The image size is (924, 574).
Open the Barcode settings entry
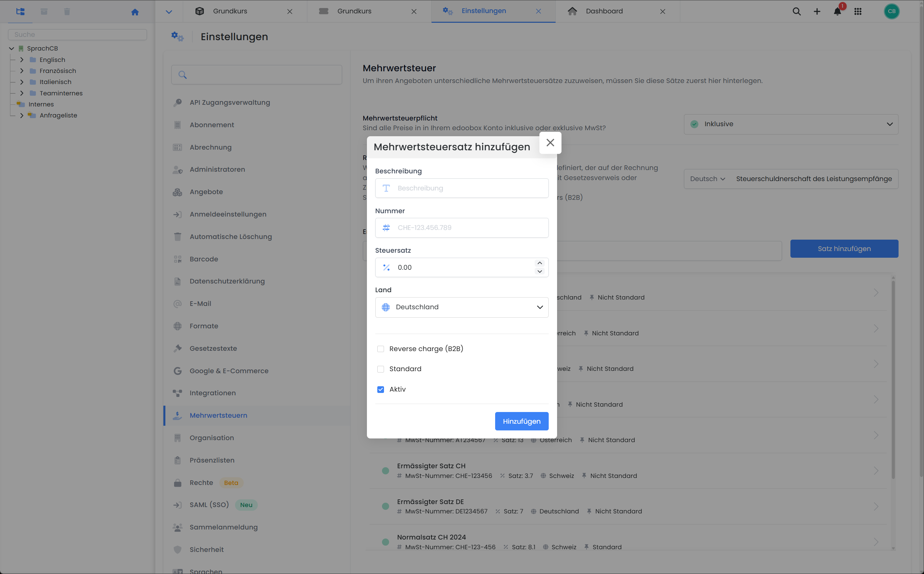[204, 259]
